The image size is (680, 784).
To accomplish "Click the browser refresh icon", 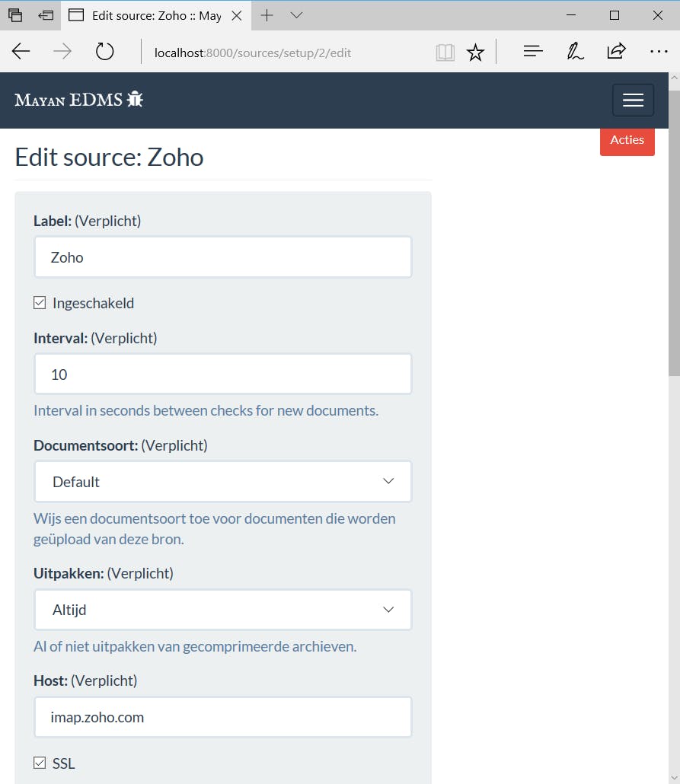I will tap(104, 52).
